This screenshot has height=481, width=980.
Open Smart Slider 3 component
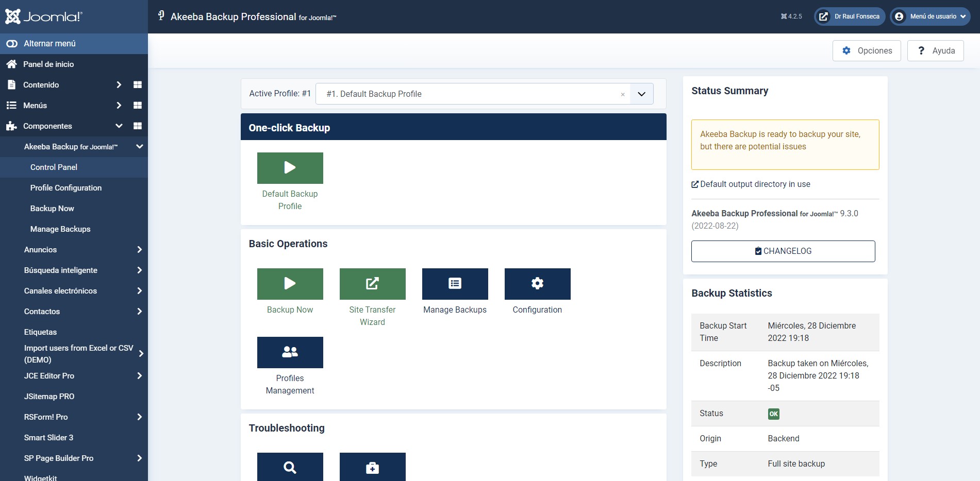point(48,438)
